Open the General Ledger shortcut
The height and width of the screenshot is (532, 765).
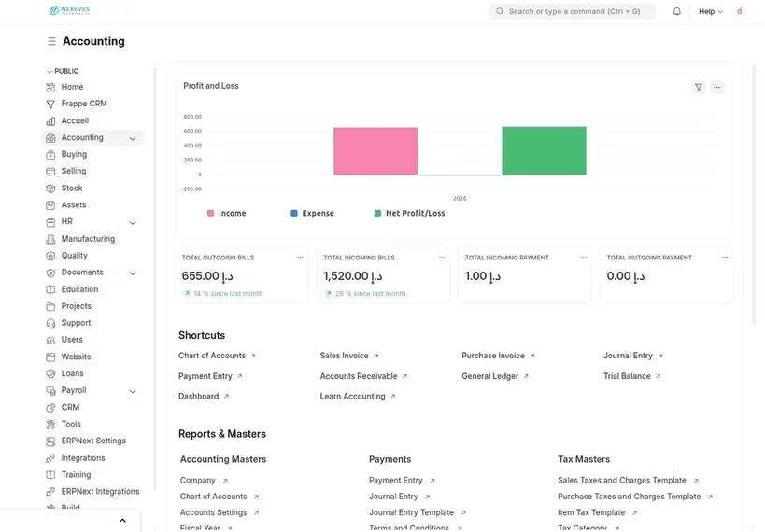pos(495,376)
